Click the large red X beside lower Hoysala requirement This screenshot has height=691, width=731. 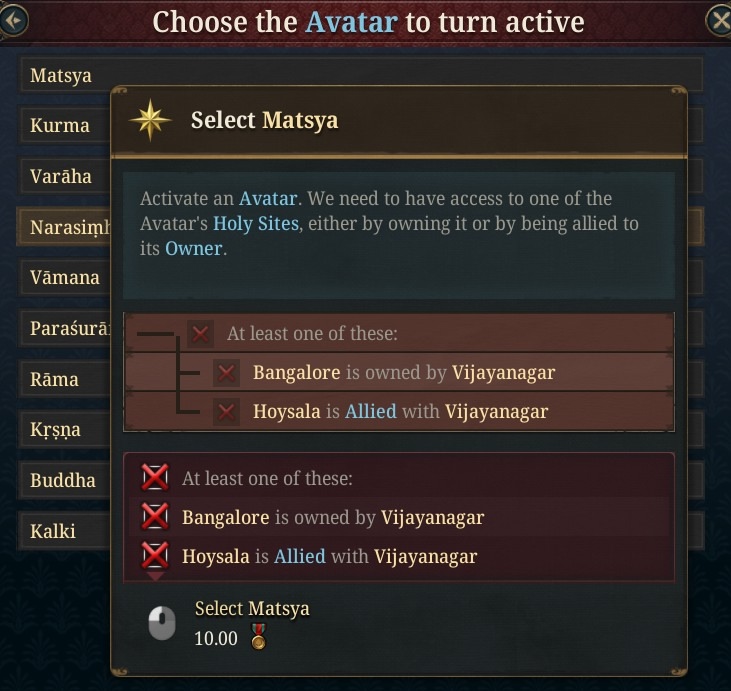(x=155, y=556)
